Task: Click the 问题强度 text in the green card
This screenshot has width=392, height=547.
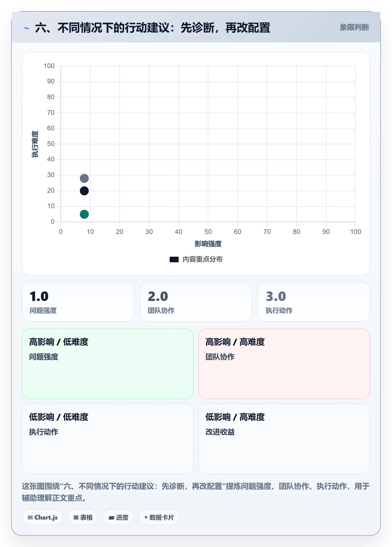Action: (44, 357)
